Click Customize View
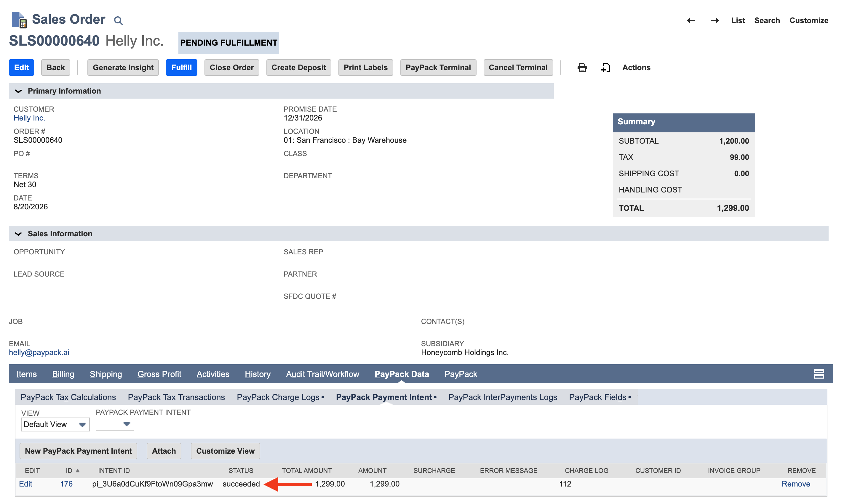The width and height of the screenshot is (844, 504). point(225,451)
